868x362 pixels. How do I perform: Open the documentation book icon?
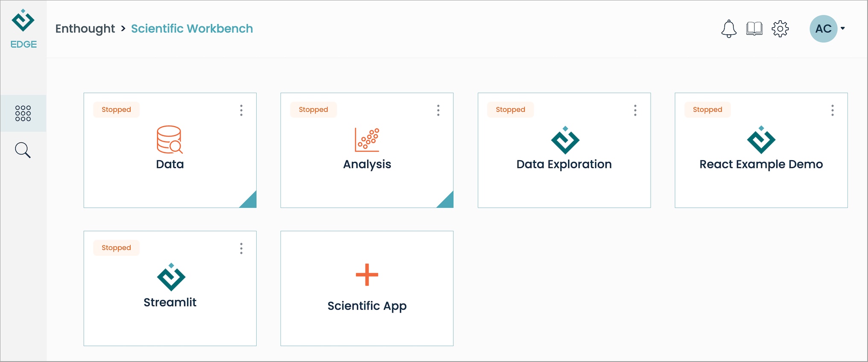[754, 29]
